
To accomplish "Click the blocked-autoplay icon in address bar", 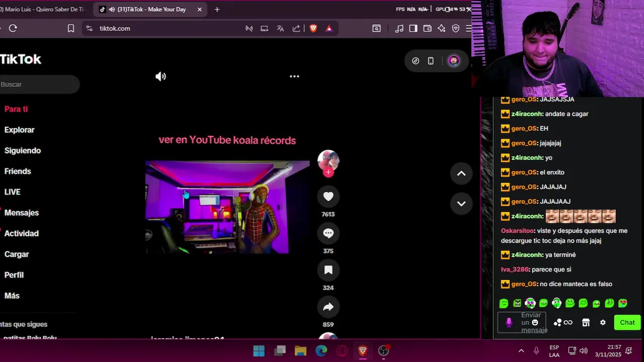I will click(x=249, y=29).
